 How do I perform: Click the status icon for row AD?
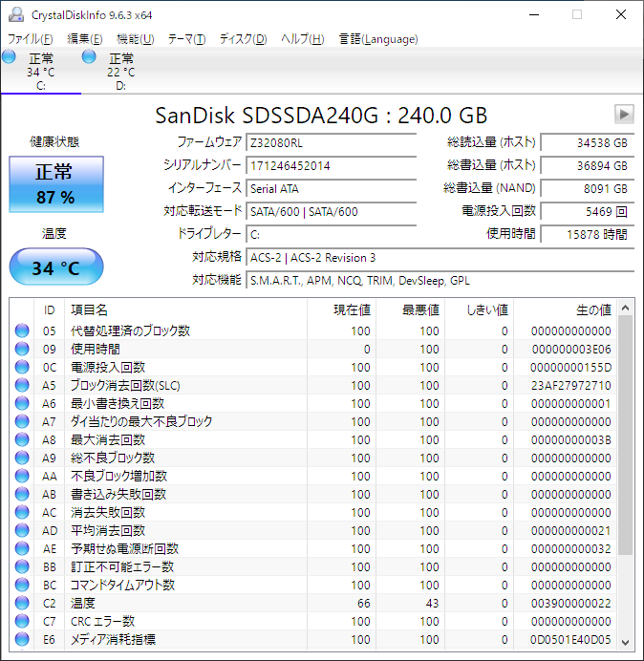22,530
